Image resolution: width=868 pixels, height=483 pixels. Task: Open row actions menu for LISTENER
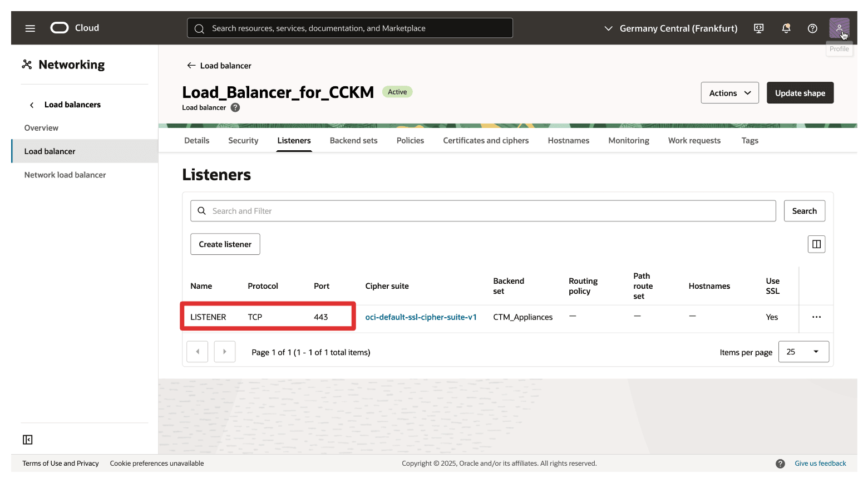[816, 317]
